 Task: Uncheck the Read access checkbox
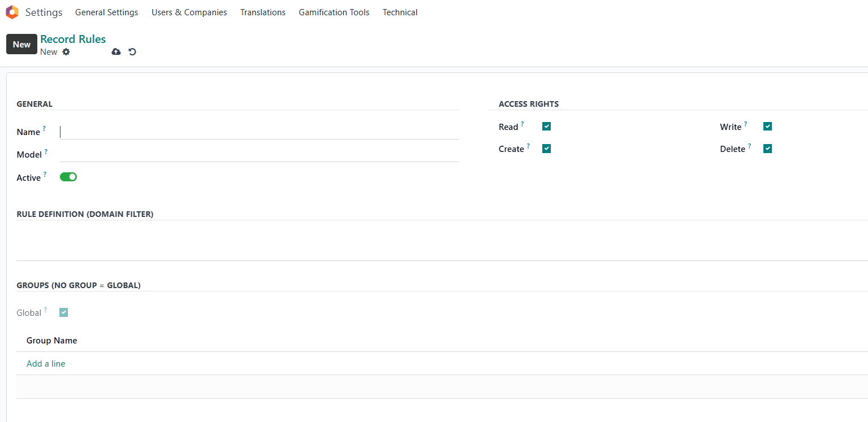coord(546,127)
